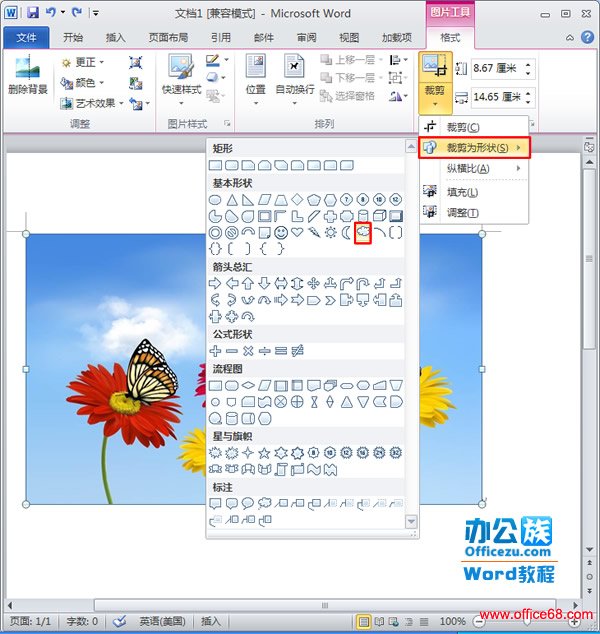Click the language indicator 英语(美国)
Image resolution: width=600 pixels, height=634 pixels.
pyautogui.click(x=162, y=621)
